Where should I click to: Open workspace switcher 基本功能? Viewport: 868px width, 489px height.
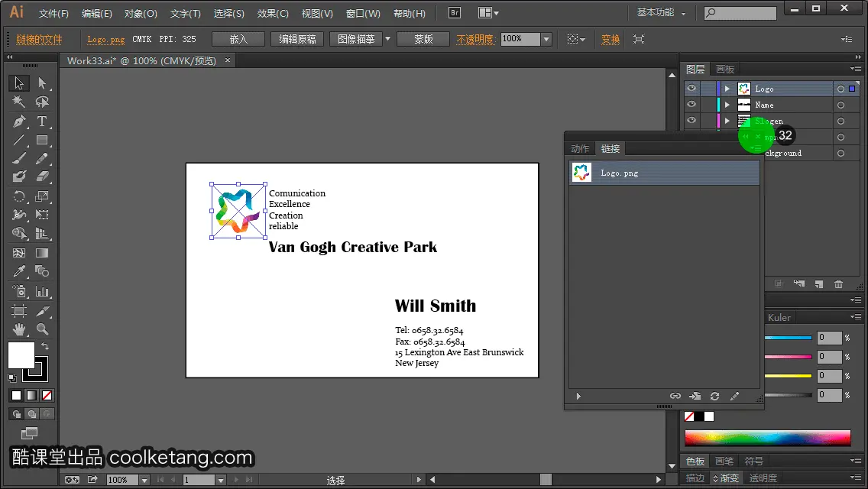click(661, 13)
